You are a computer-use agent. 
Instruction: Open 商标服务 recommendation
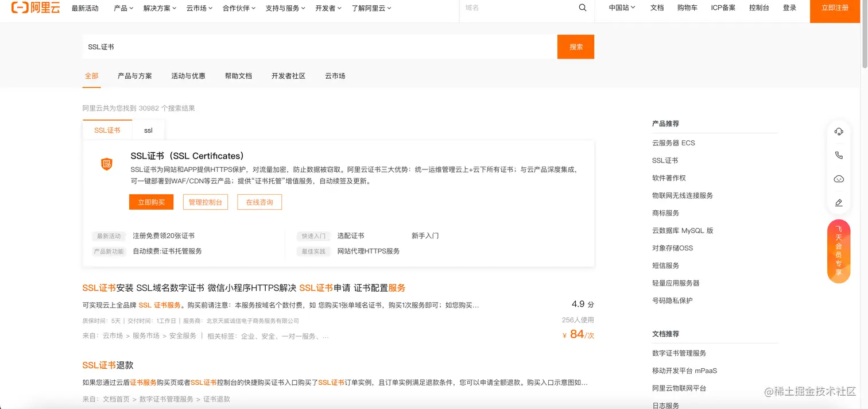click(x=665, y=213)
